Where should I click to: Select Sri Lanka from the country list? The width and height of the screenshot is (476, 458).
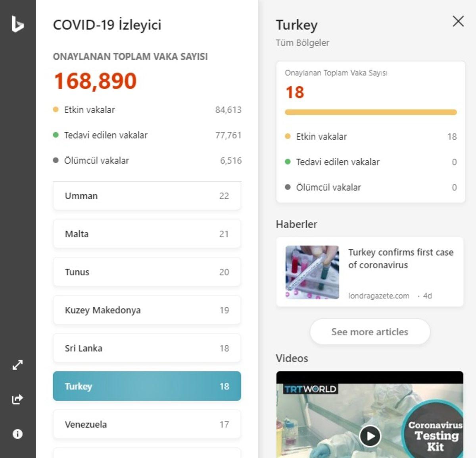pos(147,348)
